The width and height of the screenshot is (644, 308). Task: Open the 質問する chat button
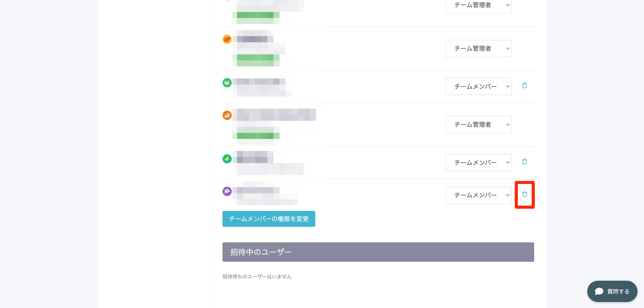[x=612, y=291]
